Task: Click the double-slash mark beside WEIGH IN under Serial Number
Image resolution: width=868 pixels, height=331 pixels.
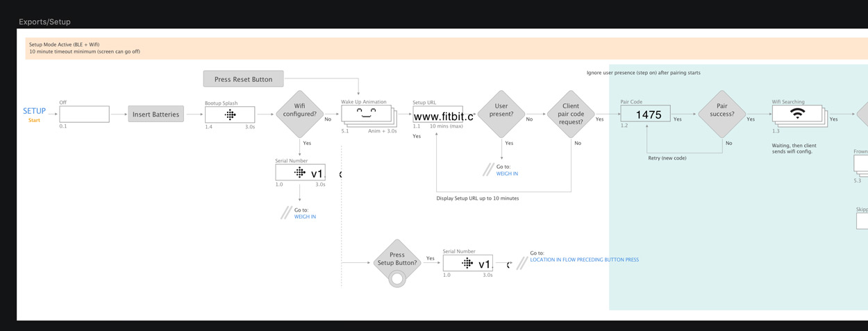Action: [x=285, y=213]
